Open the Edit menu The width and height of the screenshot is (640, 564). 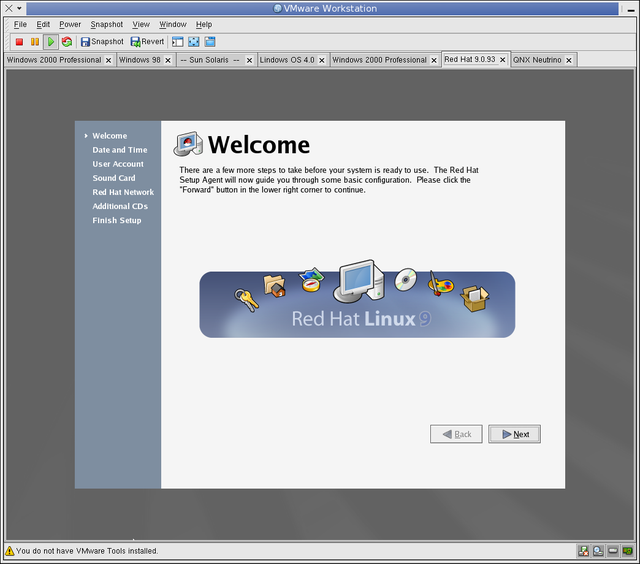pyautogui.click(x=43, y=24)
